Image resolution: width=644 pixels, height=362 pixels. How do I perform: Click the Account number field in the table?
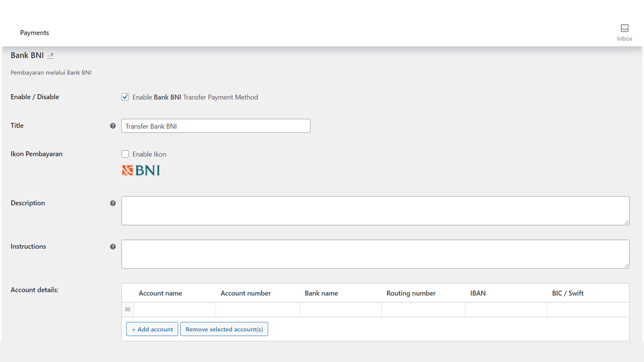click(x=257, y=309)
